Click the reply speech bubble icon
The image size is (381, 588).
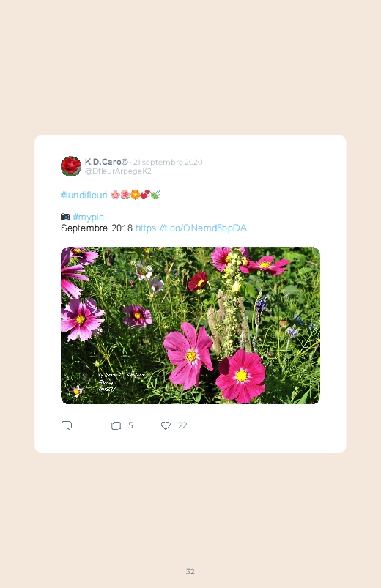pos(67,425)
